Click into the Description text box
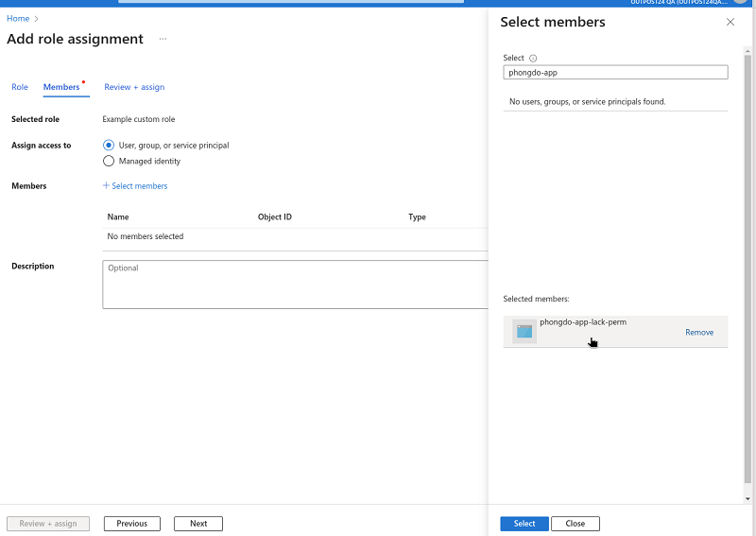Viewport: 756px width, 536px height. pos(295,285)
